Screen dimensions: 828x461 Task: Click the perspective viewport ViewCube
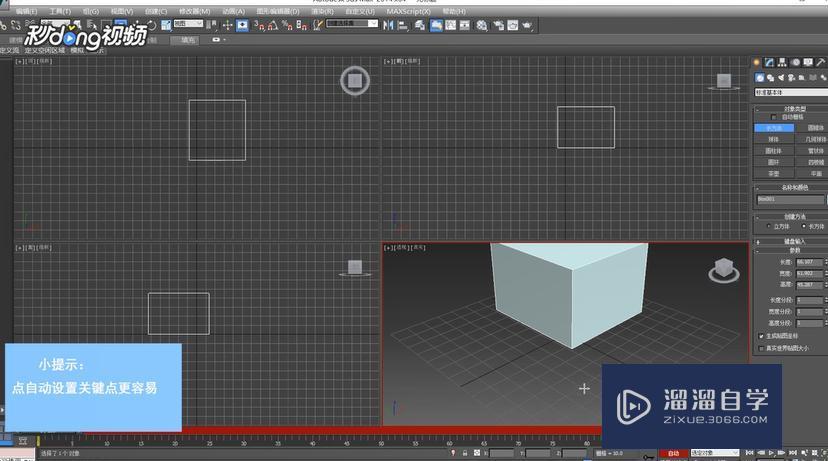click(723, 270)
